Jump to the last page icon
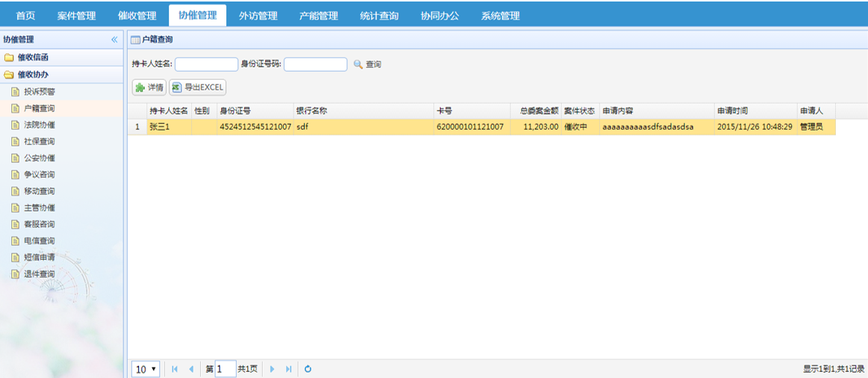868x378 pixels. pyautogui.click(x=288, y=369)
